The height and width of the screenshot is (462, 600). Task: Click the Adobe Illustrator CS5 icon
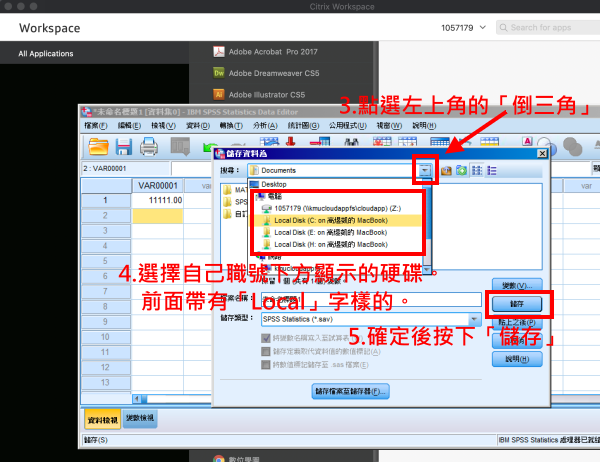coord(219,94)
